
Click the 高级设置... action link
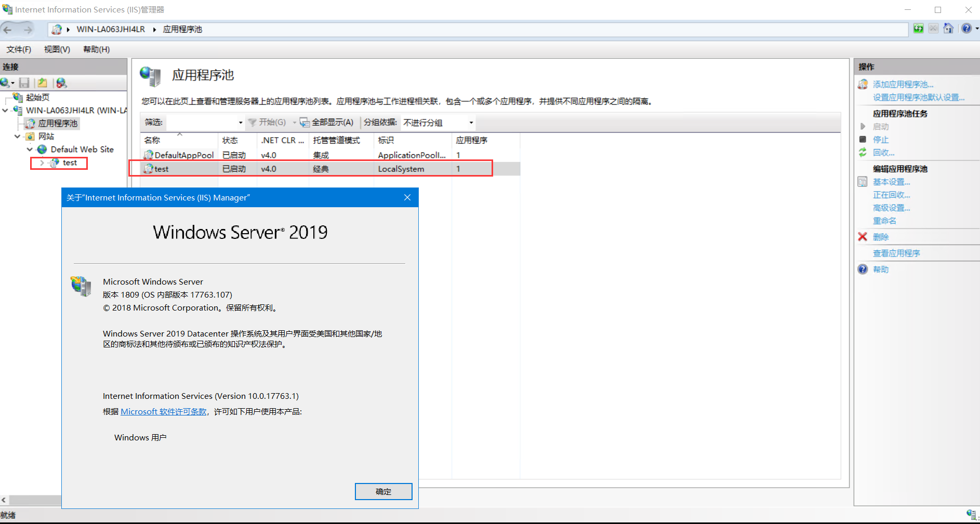click(892, 208)
